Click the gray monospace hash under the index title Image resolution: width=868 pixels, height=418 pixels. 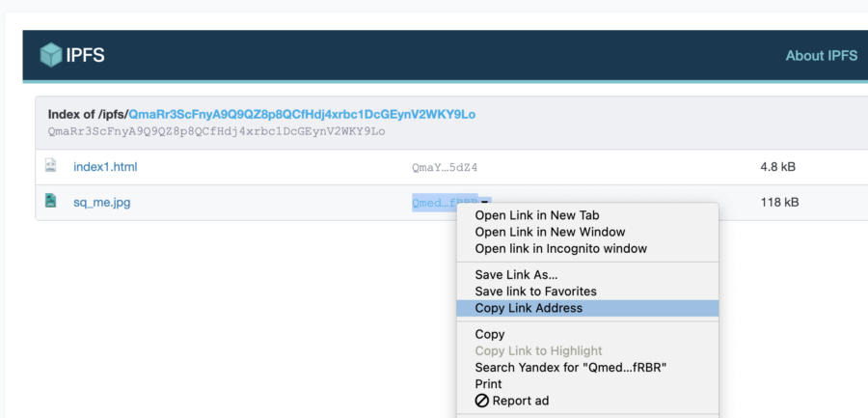tap(216, 130)
